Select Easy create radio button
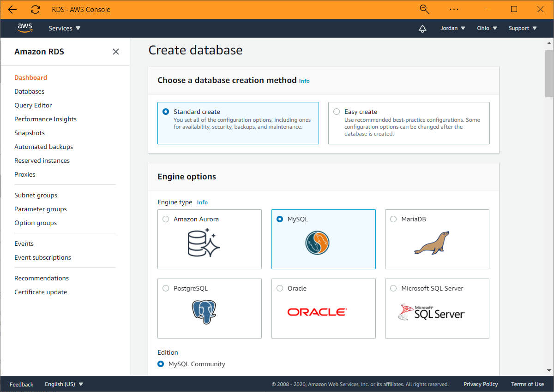 (337, 112)
